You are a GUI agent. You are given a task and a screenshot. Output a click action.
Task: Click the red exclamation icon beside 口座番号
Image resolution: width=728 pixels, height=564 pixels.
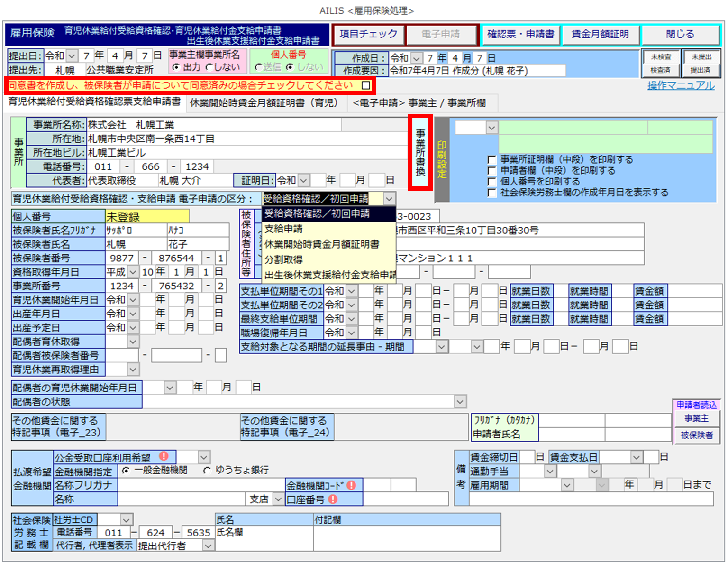[x=333, y=499]
